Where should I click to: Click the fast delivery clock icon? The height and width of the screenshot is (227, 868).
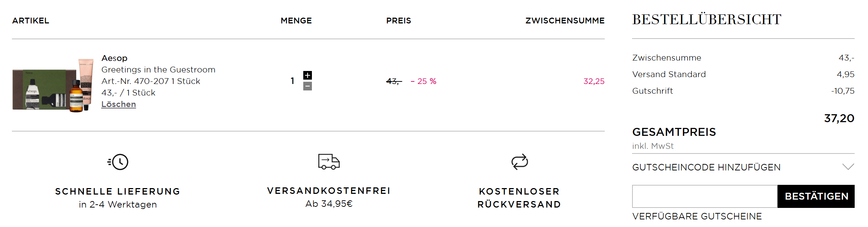(x=118, y=162)
